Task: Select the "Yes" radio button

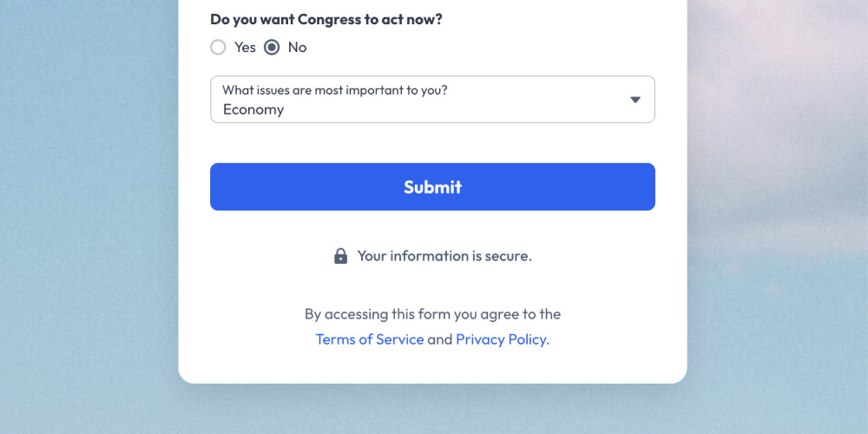Action: click(x=218, y=47)
